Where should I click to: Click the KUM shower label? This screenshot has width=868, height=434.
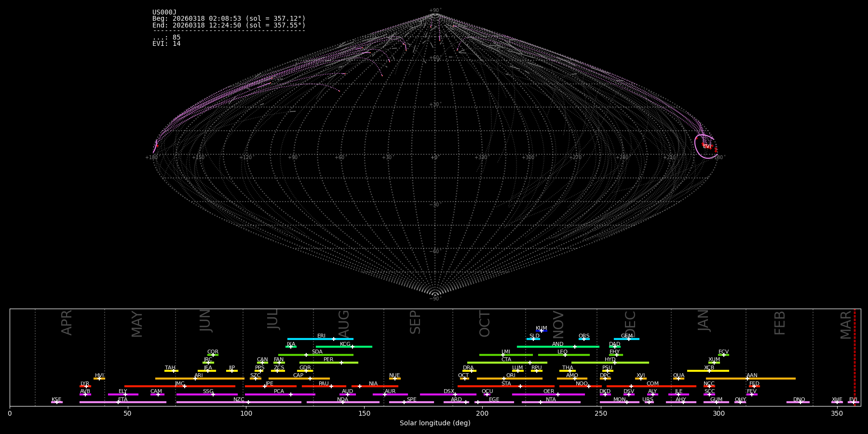tap(542, 328)
